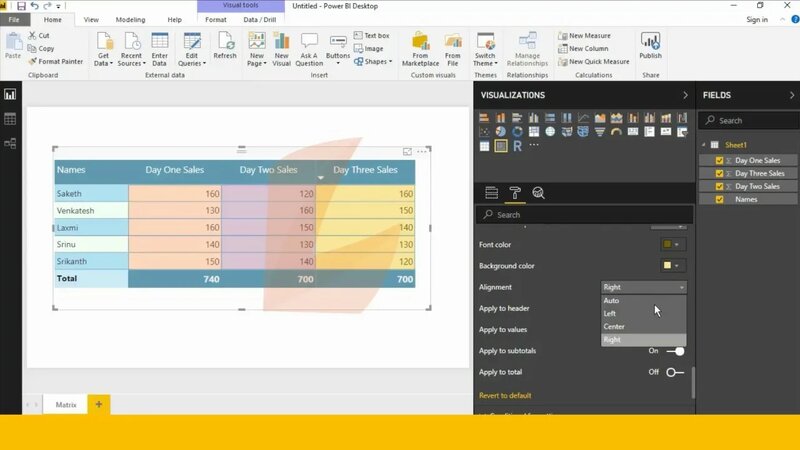Viewport: 800px width, 450px height.
Task: Choose Center alignment option
Action: 643,327
